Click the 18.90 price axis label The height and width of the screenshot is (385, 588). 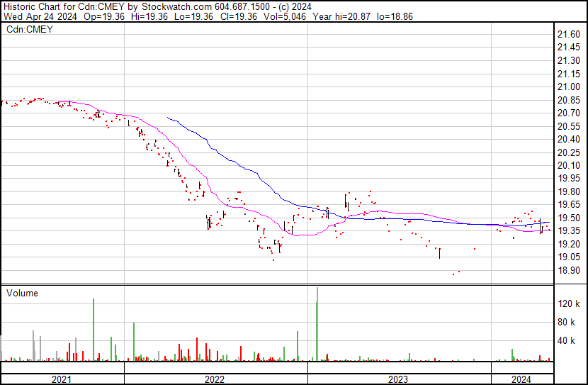(x=568, y=270)
